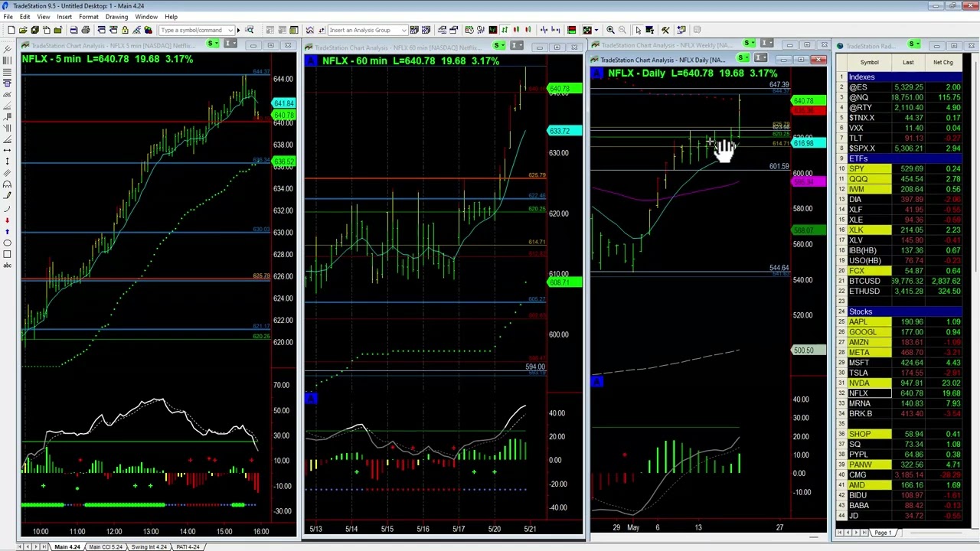Select Page 1 tab in RadarScreen
Screen dimensions: 980x551
point(883,533)
